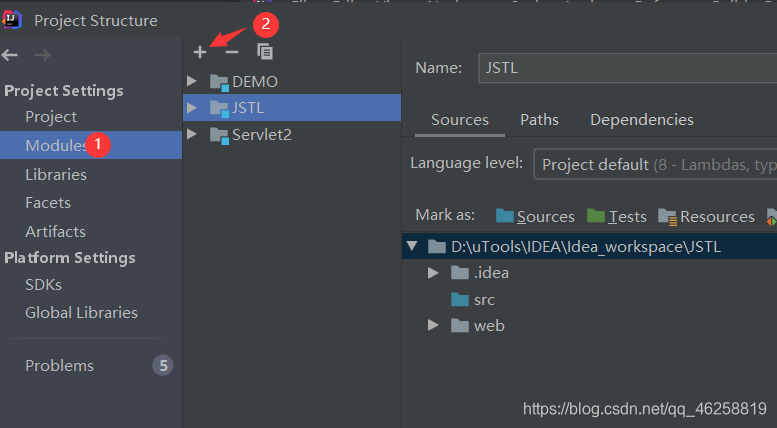Viewport: 777px width, 428px height.
Task: Expand the JSTL module node
Action: (x=192, y=107)
